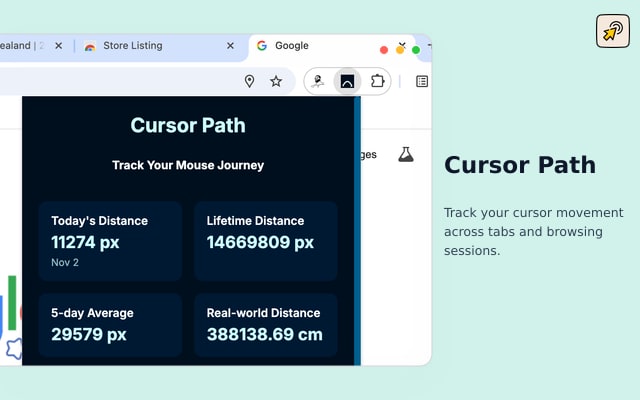Select the Lifetime Distance card

click(x=266, y=241)
